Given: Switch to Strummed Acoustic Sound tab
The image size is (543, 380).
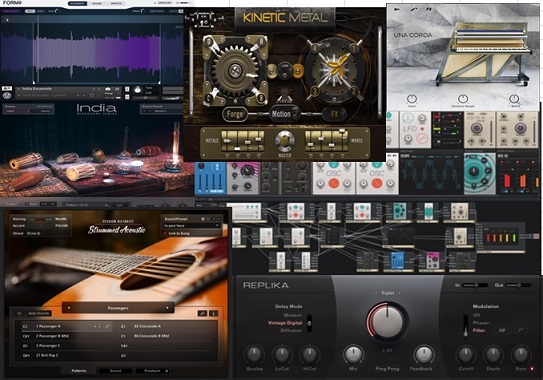Looking at the screenshot, I should click(x=115, y=371).
